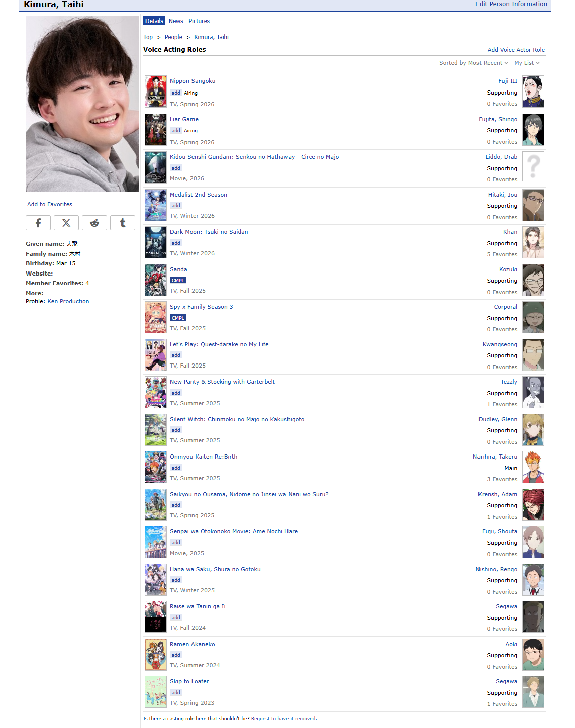This screenshot has height=728, width=575.
Task: Go to People breadcrumb link
Action: click(173, 37)
